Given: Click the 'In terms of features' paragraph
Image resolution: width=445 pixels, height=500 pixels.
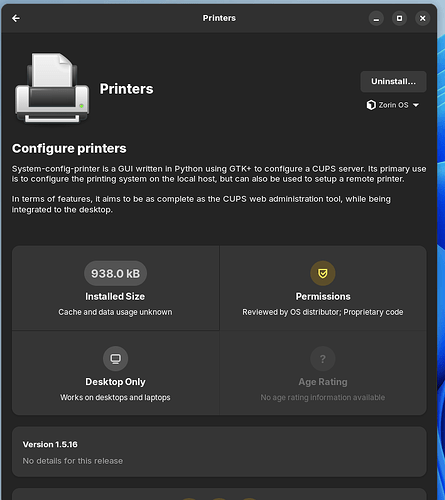Looking at the screenshot, I should (x=201, y=204).
